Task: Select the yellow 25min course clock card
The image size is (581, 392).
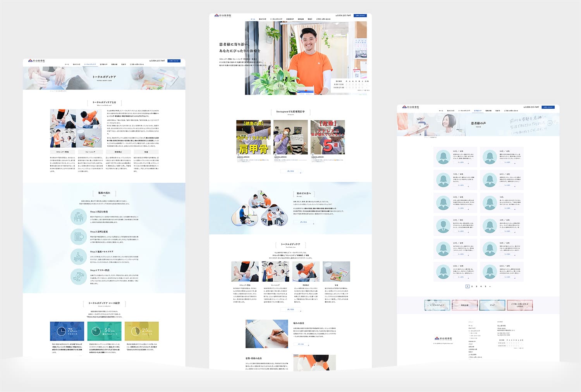Action: [141, 331]
